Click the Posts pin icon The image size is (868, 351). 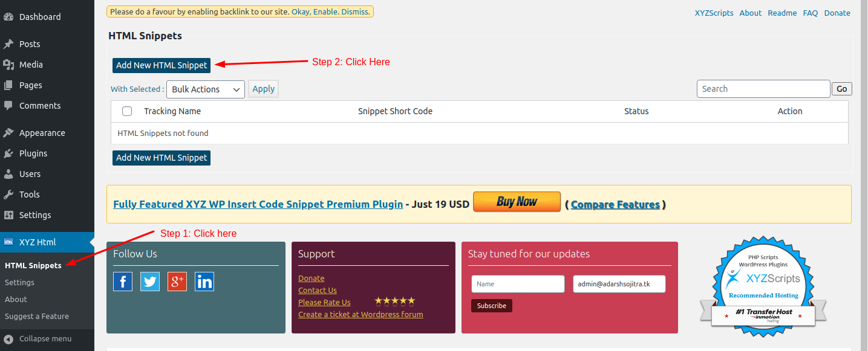[x=8, y=44]
